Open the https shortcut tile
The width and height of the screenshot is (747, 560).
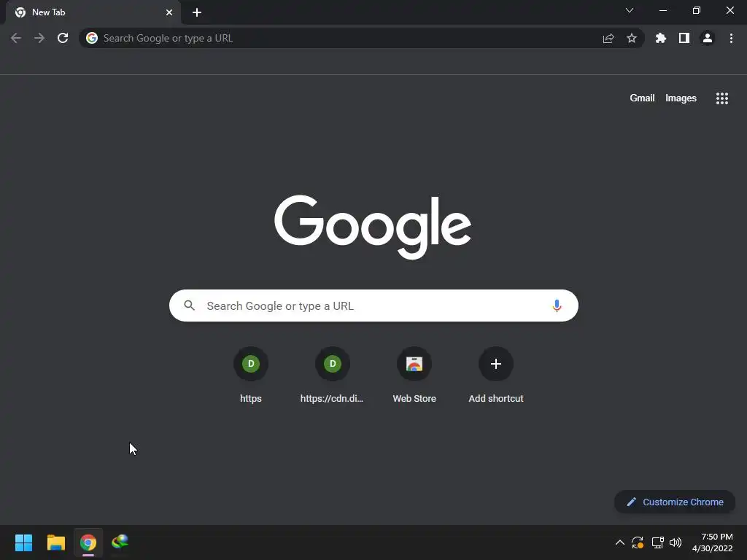251,375
